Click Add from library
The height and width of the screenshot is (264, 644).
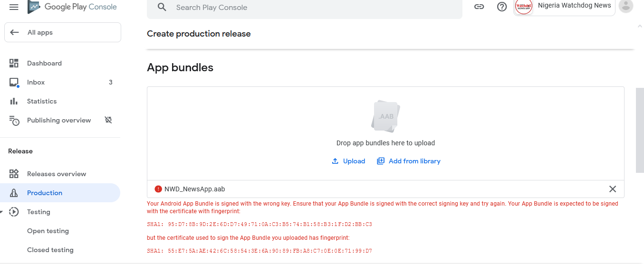tap(409, 161)
